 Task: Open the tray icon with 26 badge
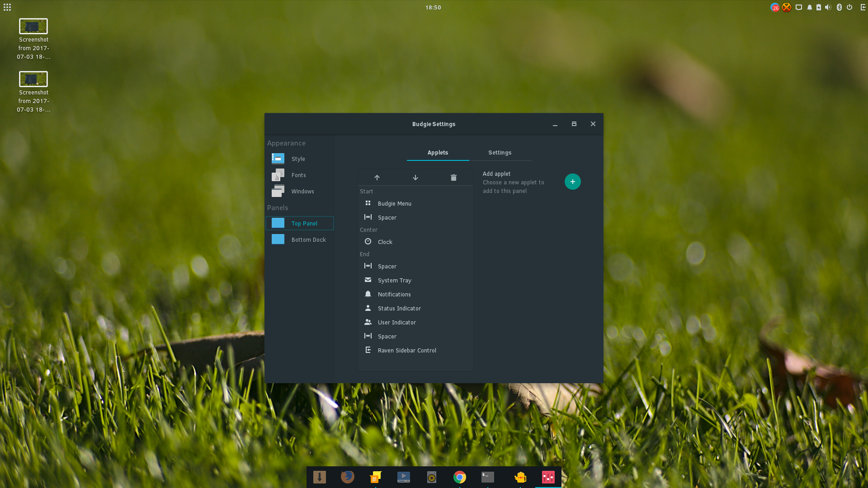point(775,7)
